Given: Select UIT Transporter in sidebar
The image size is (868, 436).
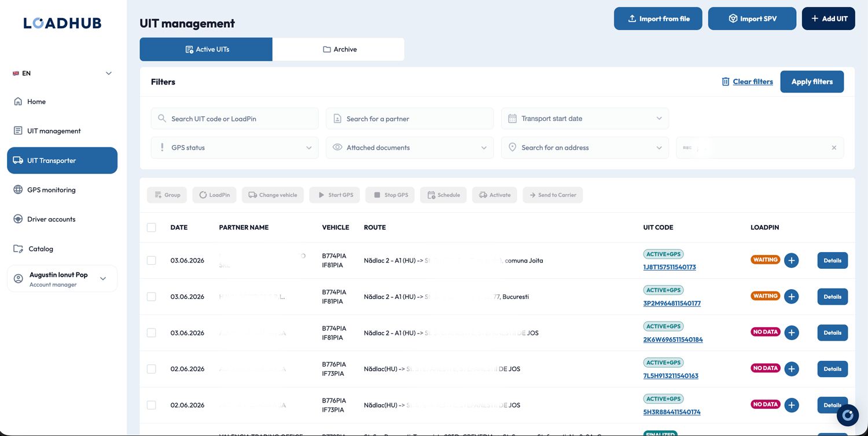Looking at the screenshot, I should (62, 160).
